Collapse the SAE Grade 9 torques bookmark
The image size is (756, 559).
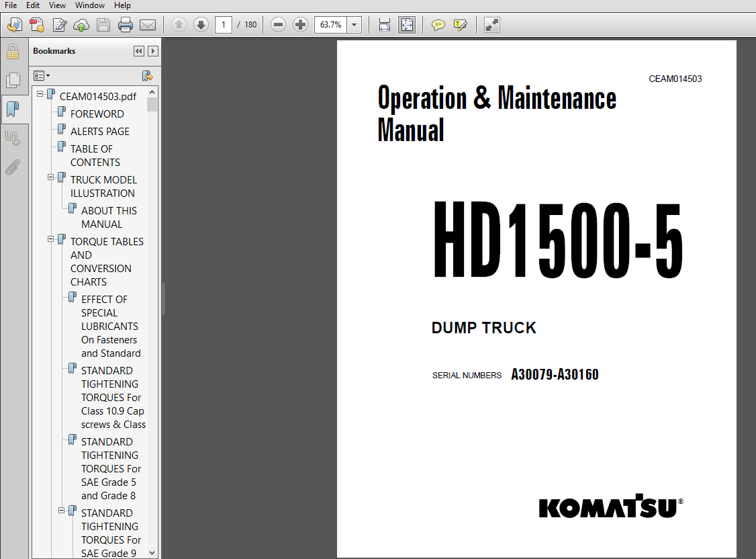point(61,510)
